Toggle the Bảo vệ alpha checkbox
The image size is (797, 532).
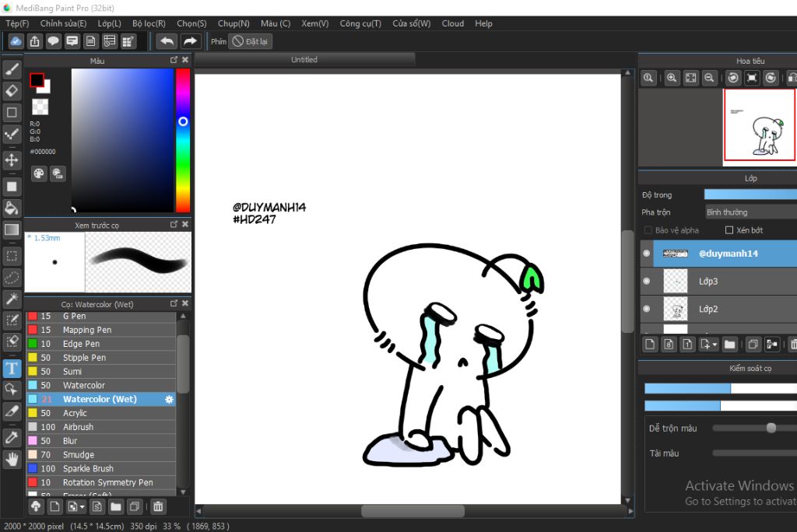[x=648, y=230]
